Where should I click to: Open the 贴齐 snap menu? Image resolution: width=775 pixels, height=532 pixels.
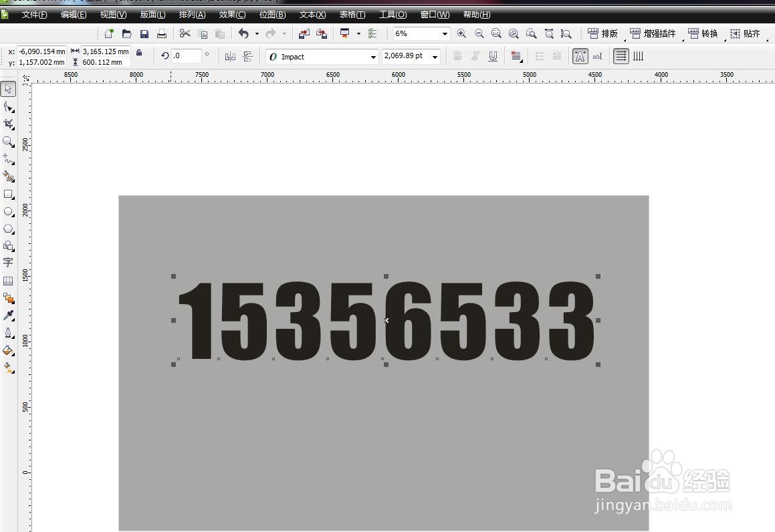(x=745, y=33)
